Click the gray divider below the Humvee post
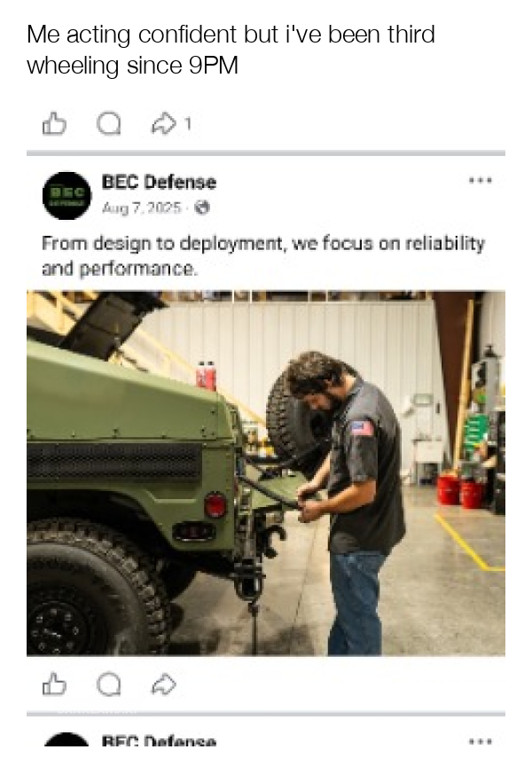Screen dimensions: 532x773 coord(266,714)
